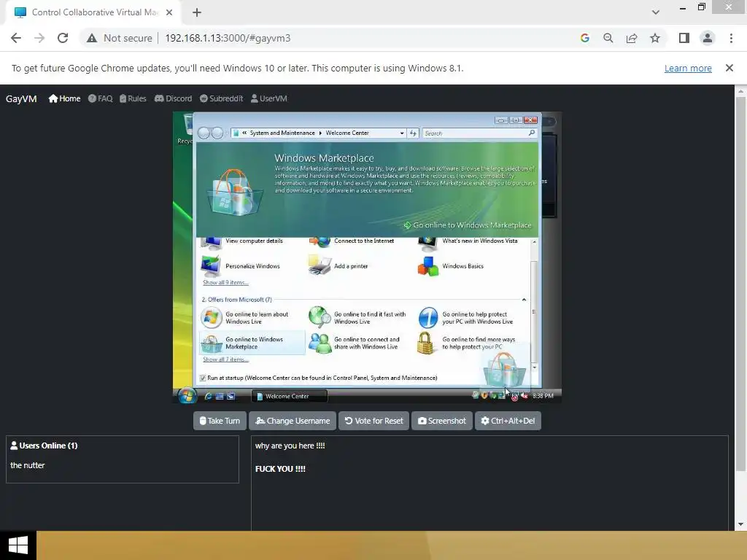Open the FAQ nav item
Viewport: 747px width, 560px height.
click(100, 98)
